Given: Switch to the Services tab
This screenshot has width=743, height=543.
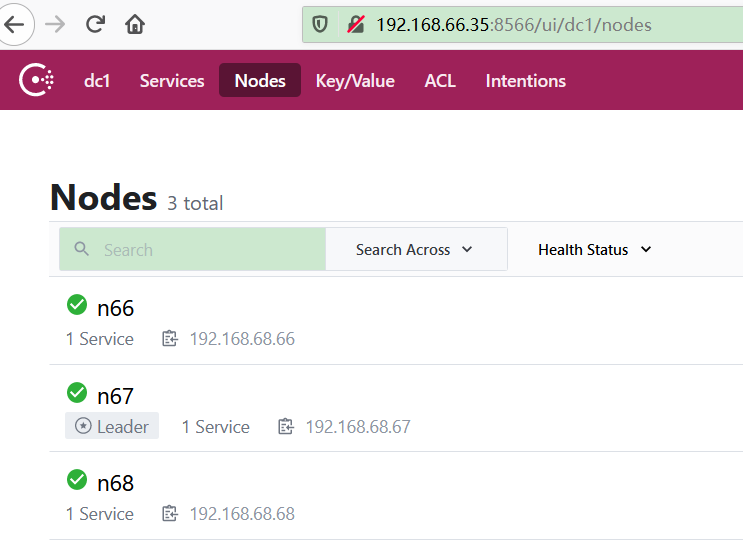Looking at the screenshot, I should point(172,81).
